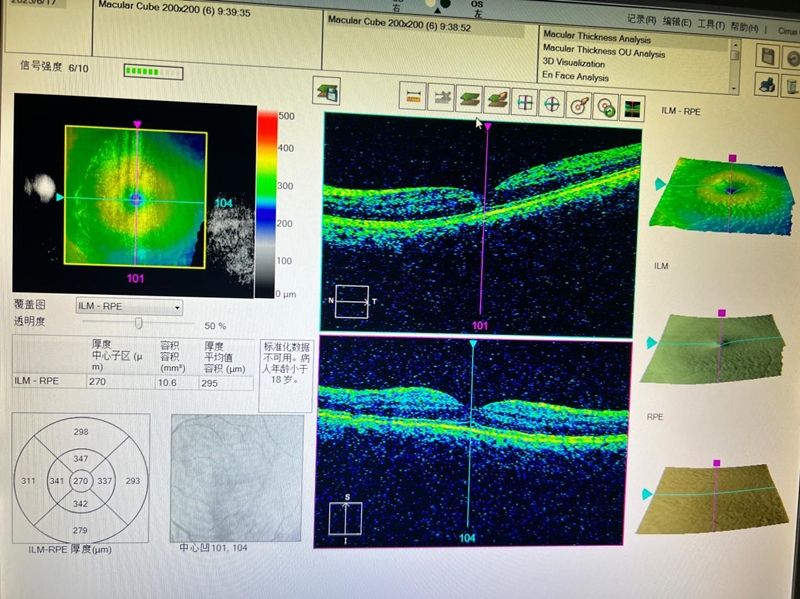Choose En Face Analysis entry
Viewport: 800px width, 599px height.
[575, 76]
